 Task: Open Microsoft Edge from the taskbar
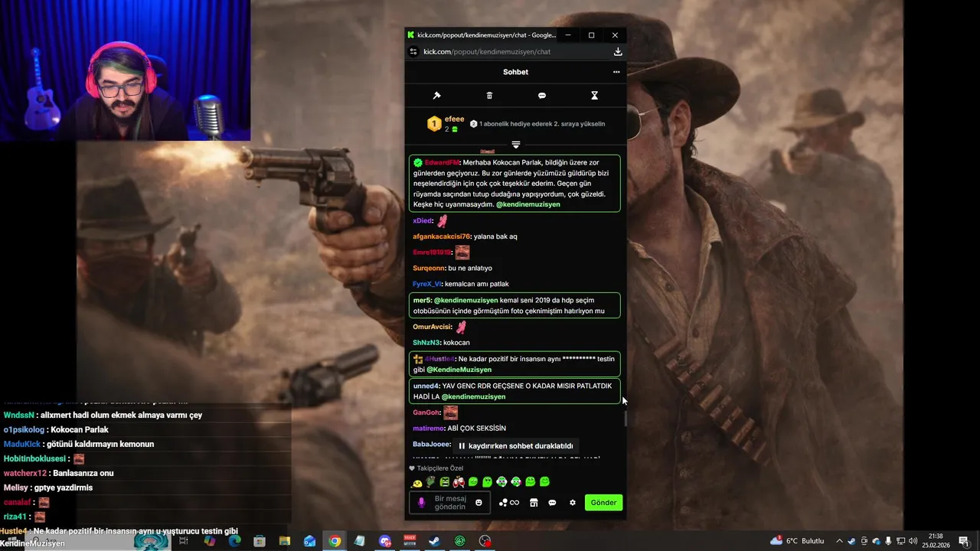[234, 541]
